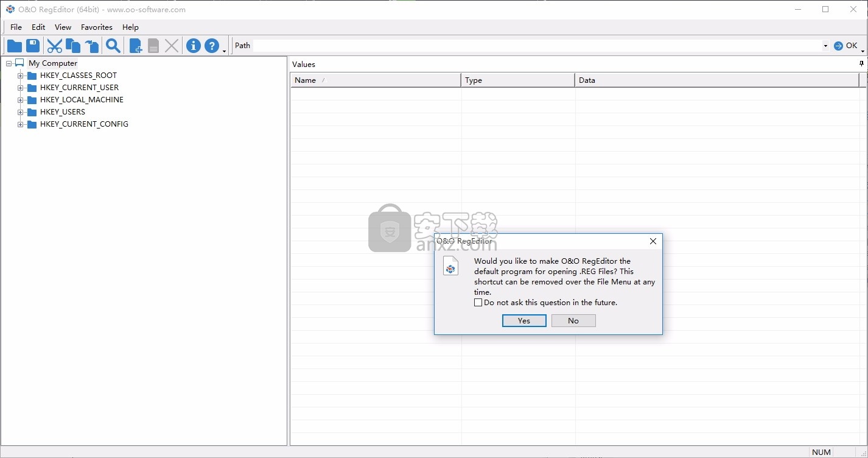Open the Edit menu
Screen dimensions: 868x458
(x=38, y=27)
